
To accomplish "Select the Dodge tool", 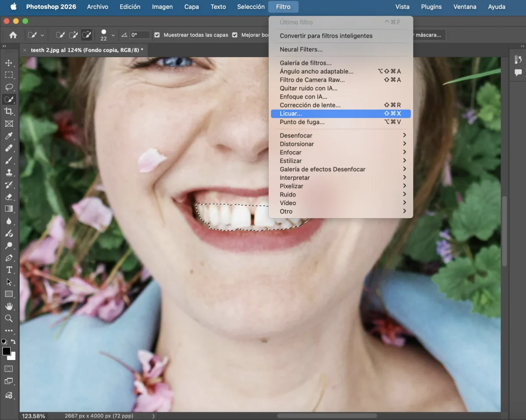I will click(x=9, y=246).
